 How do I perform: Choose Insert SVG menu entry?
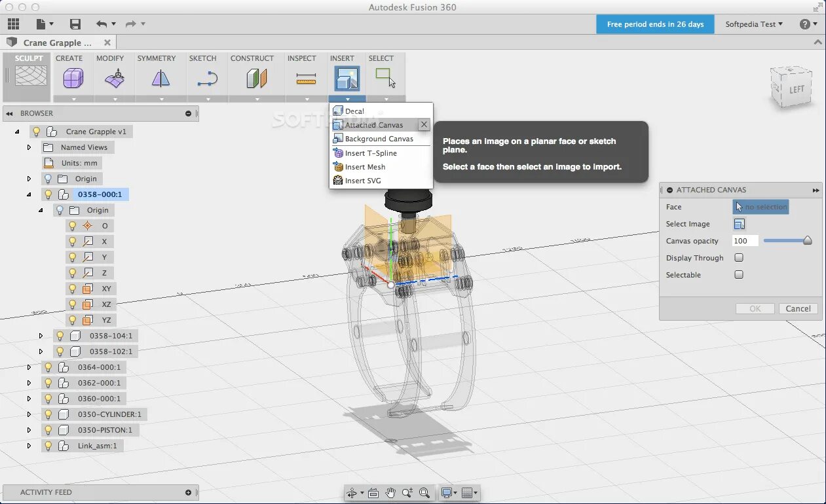point(381,181)
